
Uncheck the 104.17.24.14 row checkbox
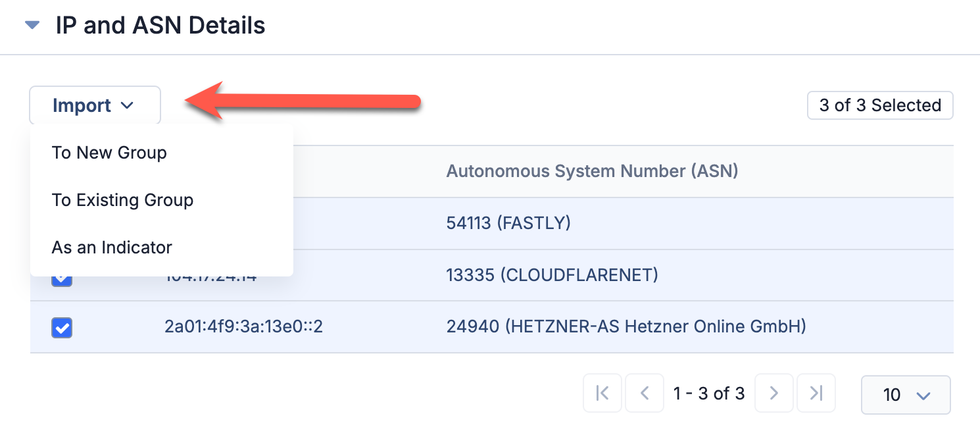pyautogui.click(x=61, y=277)
